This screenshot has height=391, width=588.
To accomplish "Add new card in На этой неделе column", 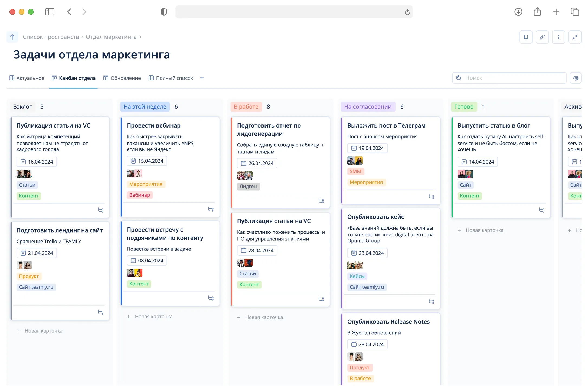I will [x=150, y=317].
